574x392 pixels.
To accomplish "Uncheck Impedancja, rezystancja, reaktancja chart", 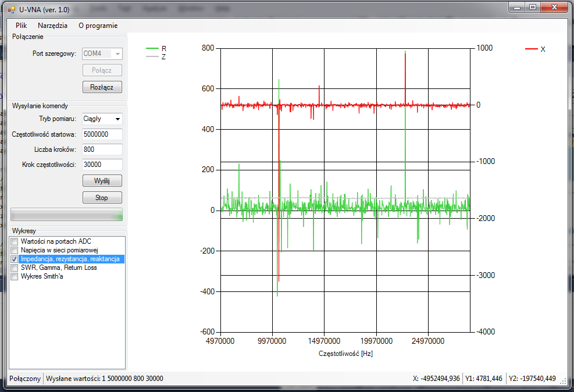I will (x=15, y=259).
